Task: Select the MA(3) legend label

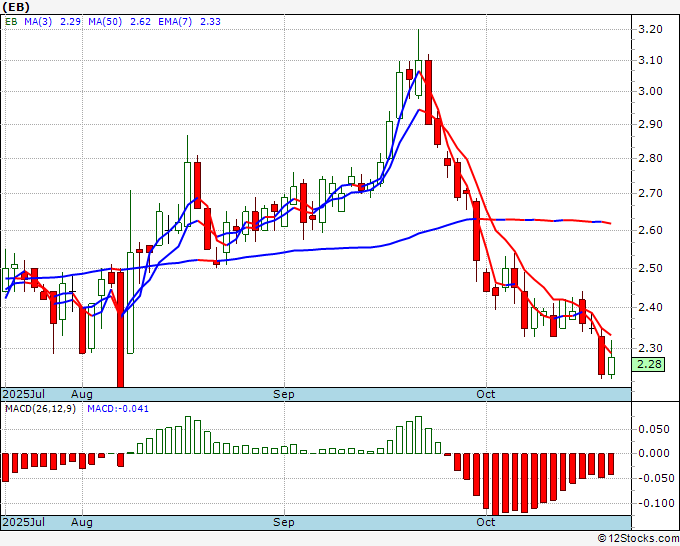Action: coord(38,22)
